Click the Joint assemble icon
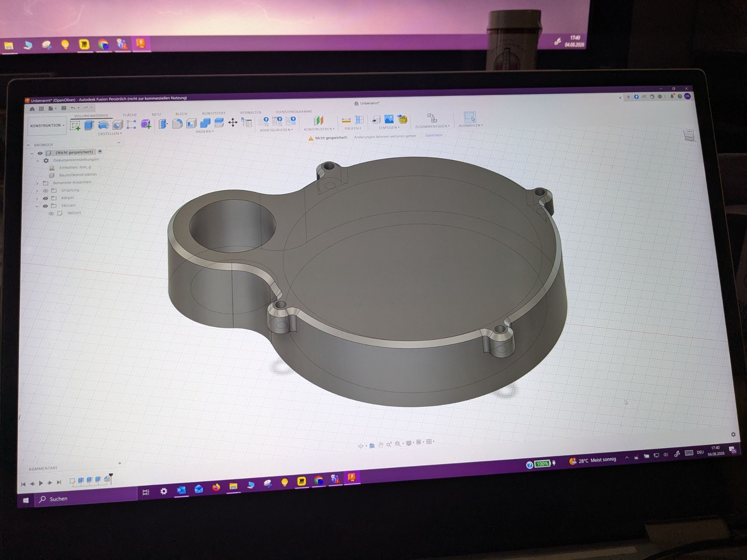Viewport: 747px width, 560px height. pos(432,118)
